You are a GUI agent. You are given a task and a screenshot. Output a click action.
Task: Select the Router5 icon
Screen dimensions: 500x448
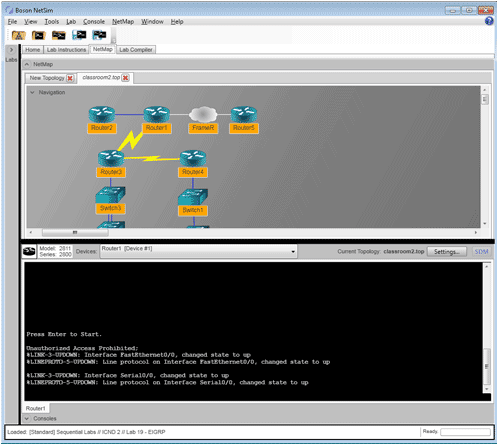pos(244,114)
